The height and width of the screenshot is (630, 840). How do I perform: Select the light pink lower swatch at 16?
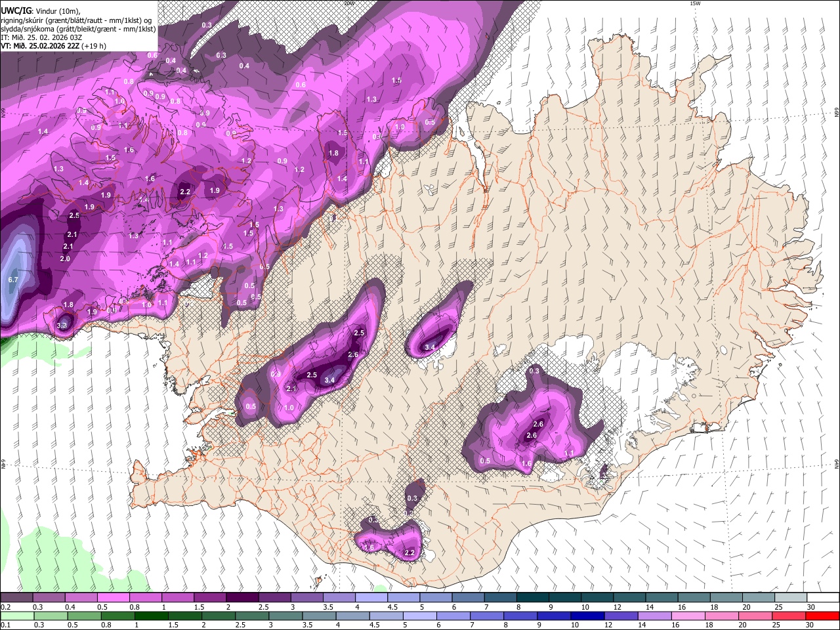tap(688, 616)
